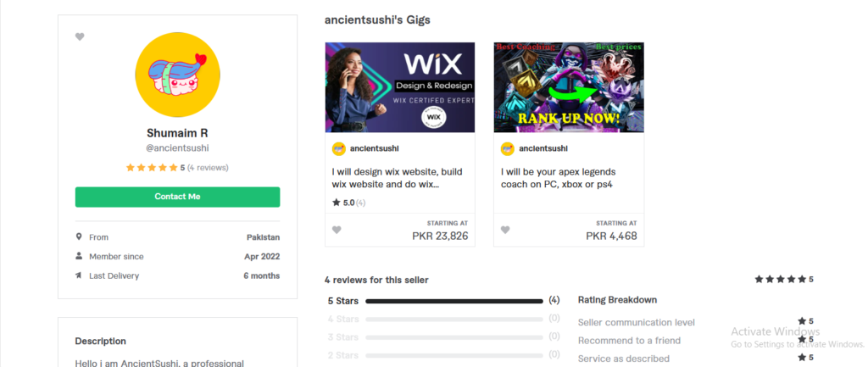Click the PKR 23,826 starting price

click(x=440, y=236)
